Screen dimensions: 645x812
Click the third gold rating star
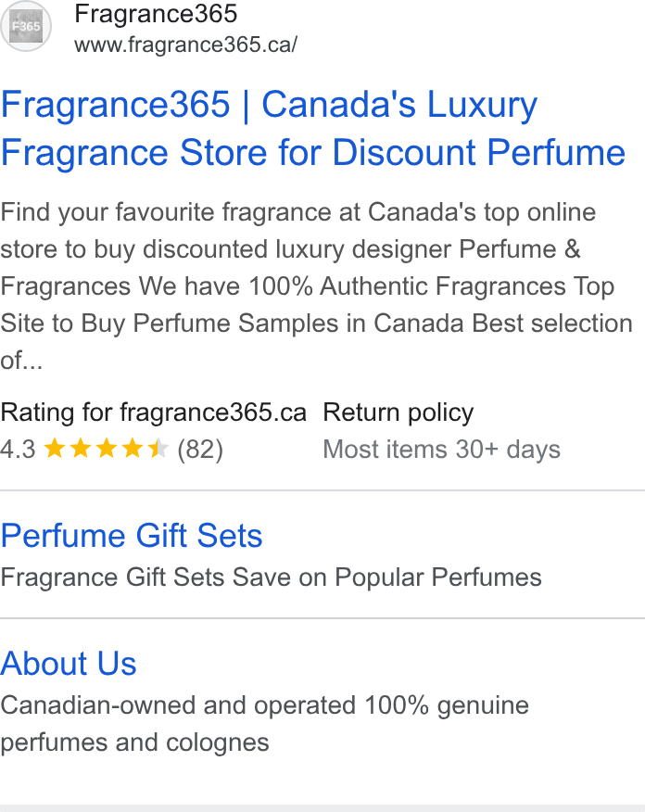tap(107, 448)
